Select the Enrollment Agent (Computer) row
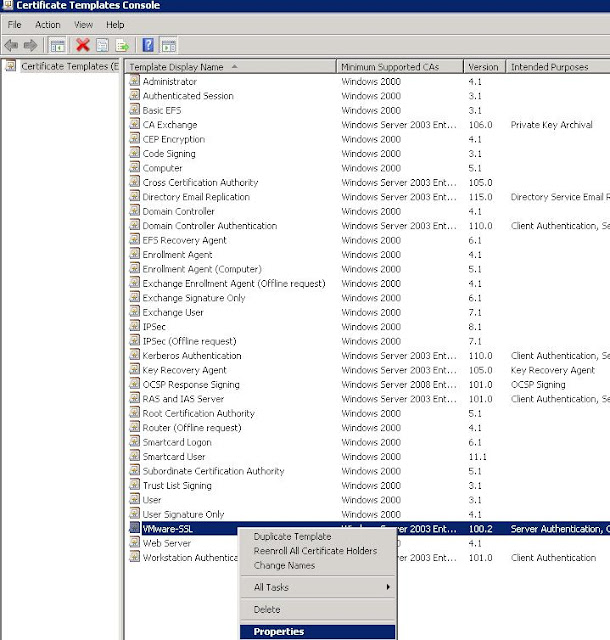The width and height of the screenshot is (610, 640). click(367, 269)
